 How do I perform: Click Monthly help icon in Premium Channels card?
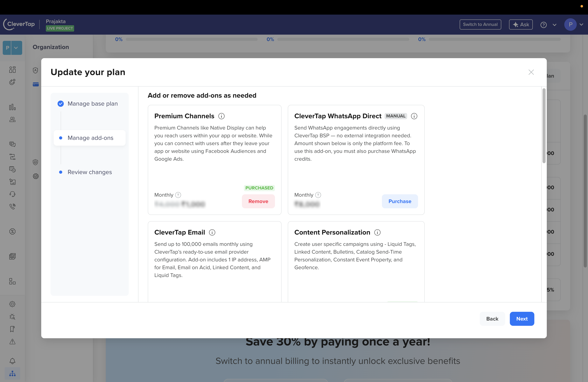click(178, 195)
